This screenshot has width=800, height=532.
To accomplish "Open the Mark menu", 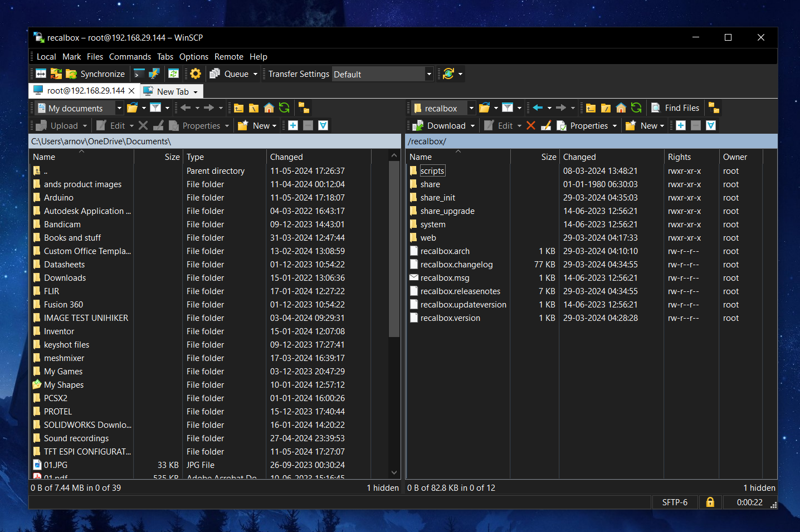I will [x=71, y=56].
